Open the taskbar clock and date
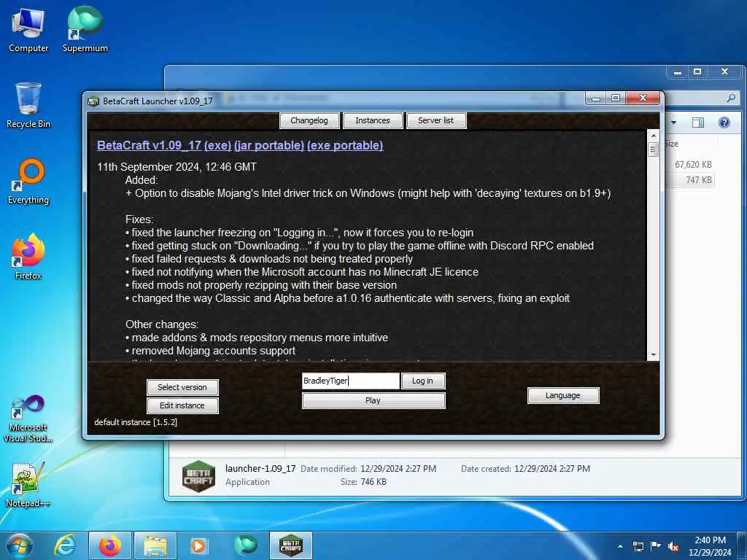This screenshot has width=747, height=560. point(710,546)
